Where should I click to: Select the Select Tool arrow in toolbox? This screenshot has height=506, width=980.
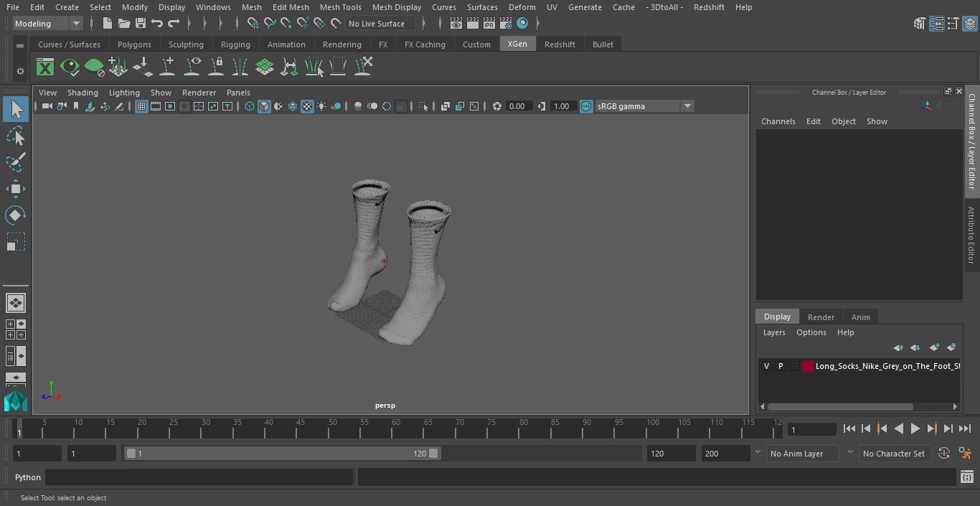16,109
